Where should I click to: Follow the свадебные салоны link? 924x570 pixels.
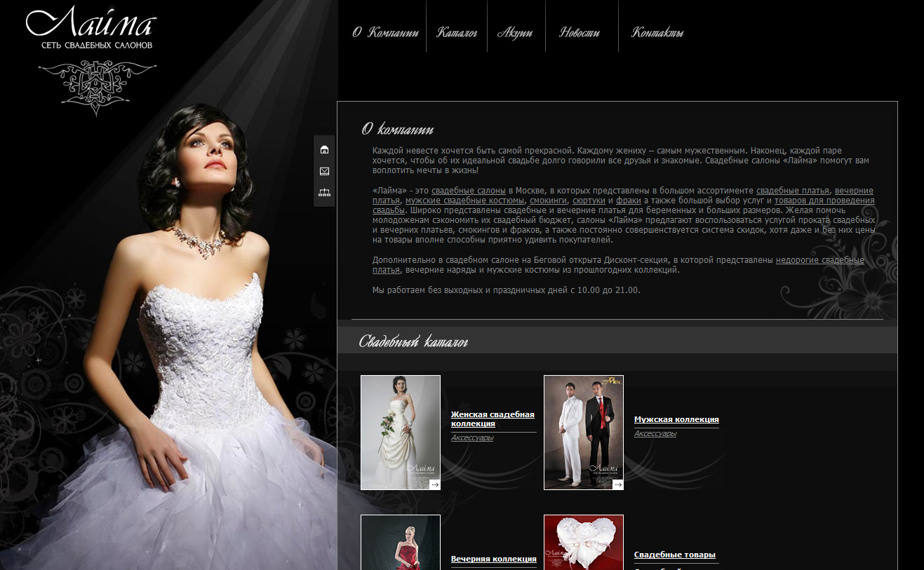click(469, 191)
